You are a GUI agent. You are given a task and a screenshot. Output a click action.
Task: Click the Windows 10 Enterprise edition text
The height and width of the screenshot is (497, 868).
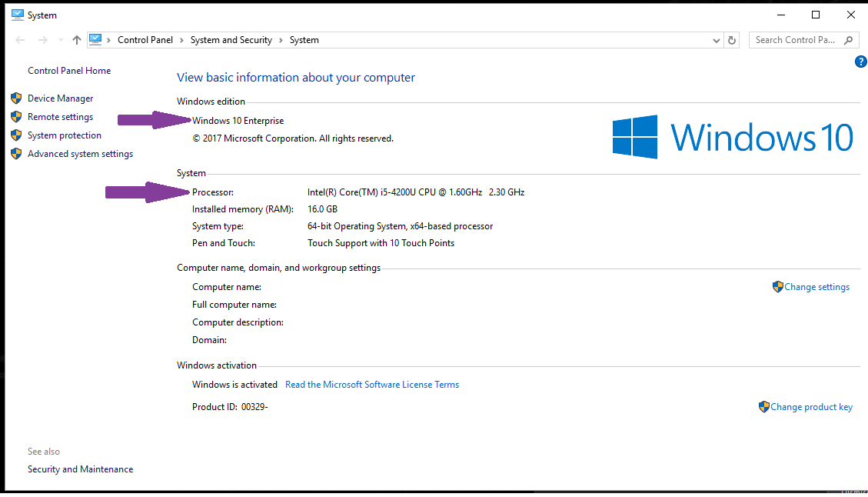[238, 121]
